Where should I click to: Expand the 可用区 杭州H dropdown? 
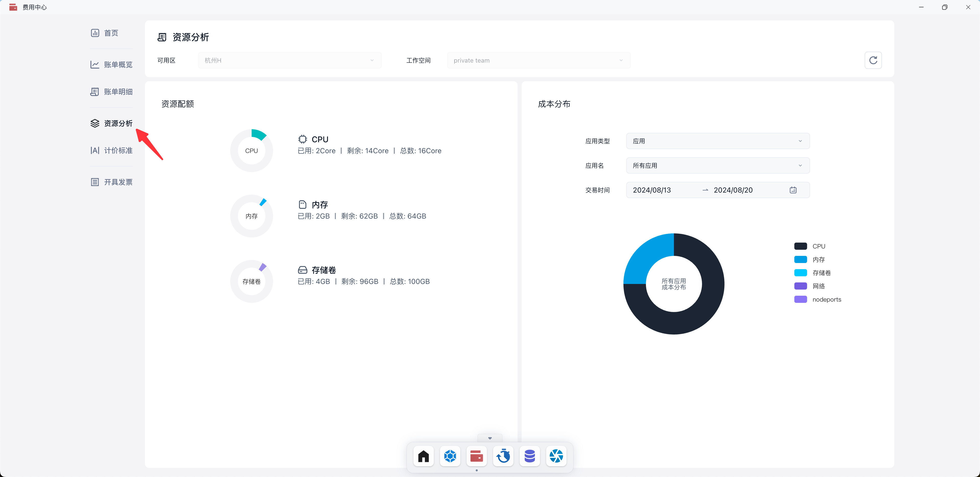pos(289,61)
